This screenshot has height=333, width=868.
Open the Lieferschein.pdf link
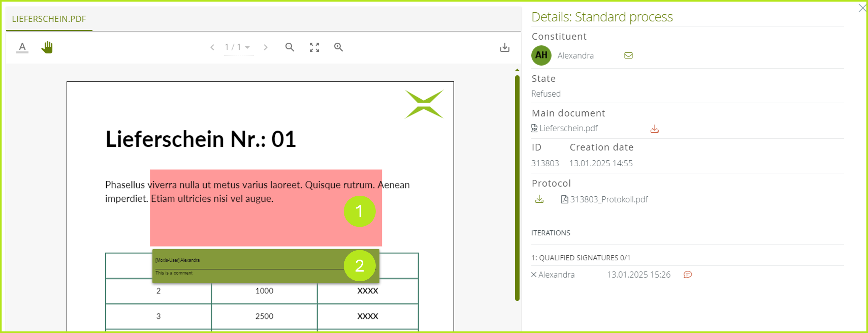coord(568,128)
